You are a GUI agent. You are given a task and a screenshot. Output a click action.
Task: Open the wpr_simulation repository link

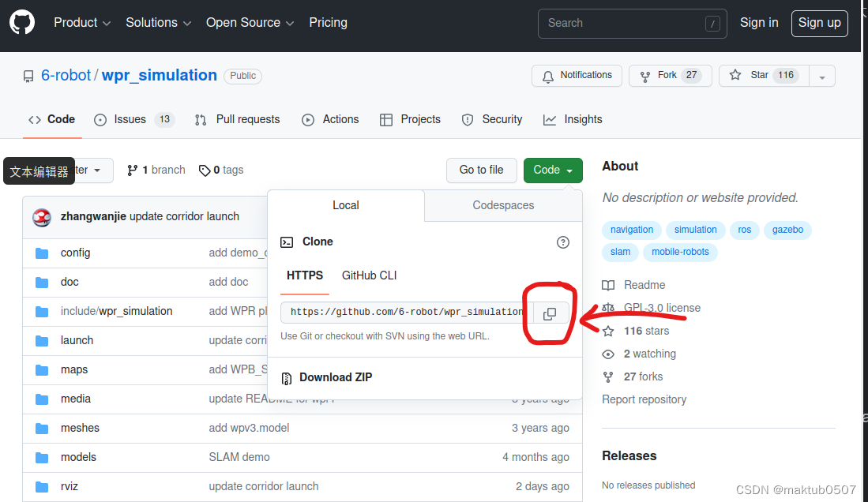click(x=160, y=75)
